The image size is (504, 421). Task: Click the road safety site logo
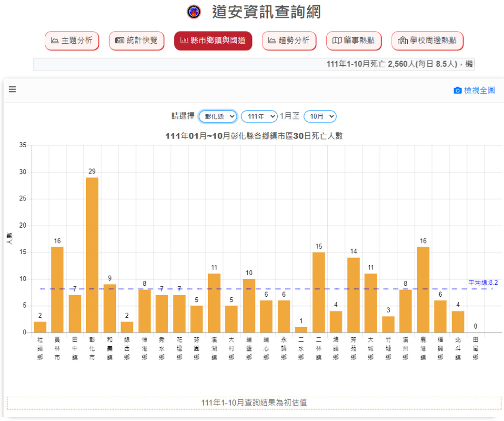click(x=194, y=12)
